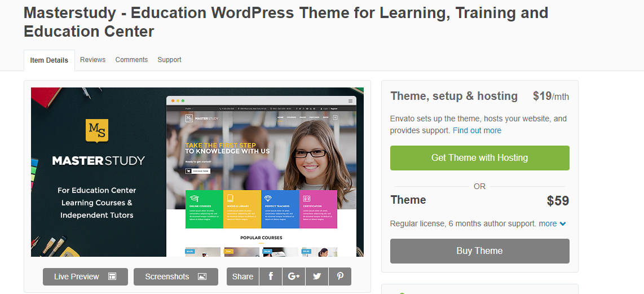Click the Live Preview button
The width and height of the screenshot is (644, 294).
tap(85, 277)
